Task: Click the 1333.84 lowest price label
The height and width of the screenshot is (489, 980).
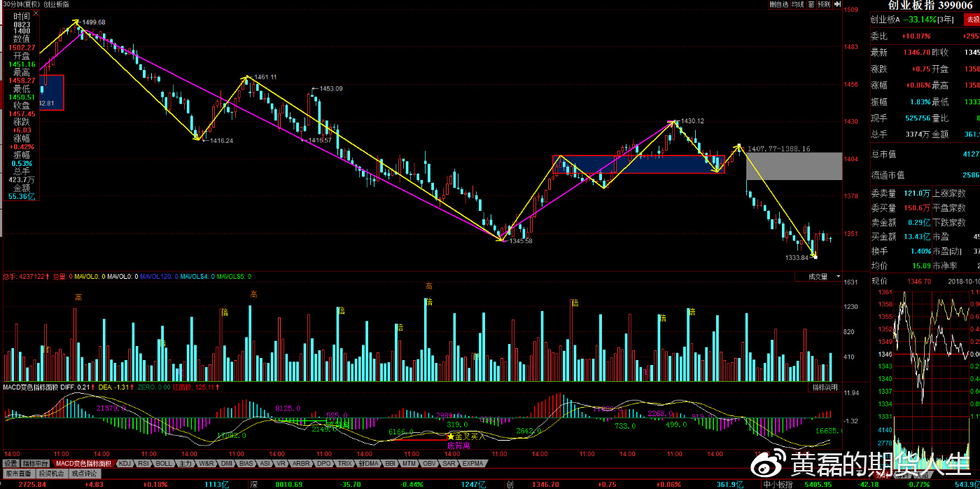Action: pyautogui.click(x=797, y=258)
